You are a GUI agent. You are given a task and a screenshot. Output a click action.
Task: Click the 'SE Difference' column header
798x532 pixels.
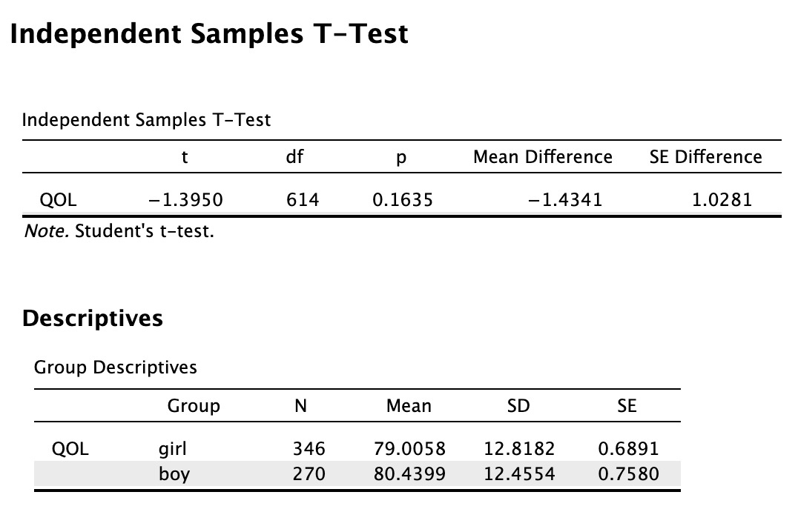[706, 156]
